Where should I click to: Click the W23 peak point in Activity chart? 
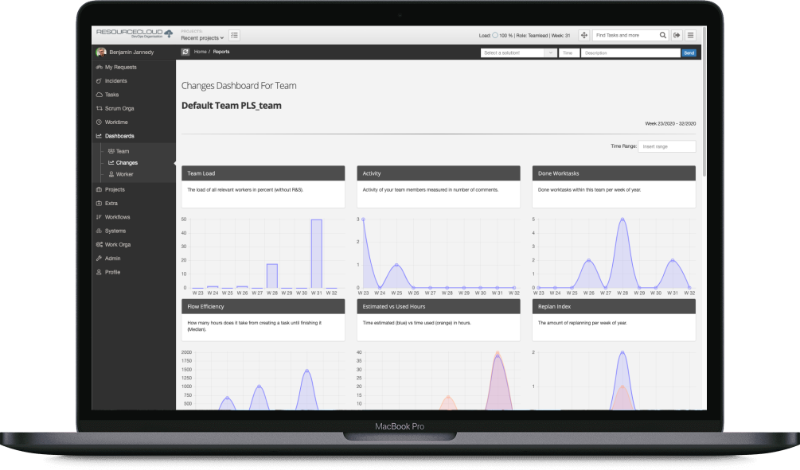coord(363,219)
